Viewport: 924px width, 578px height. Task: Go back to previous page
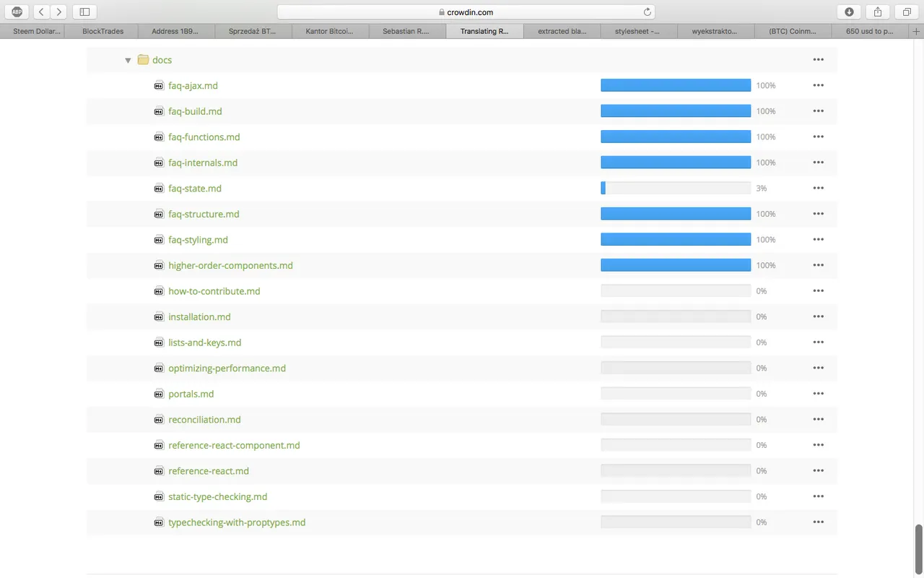41,12
